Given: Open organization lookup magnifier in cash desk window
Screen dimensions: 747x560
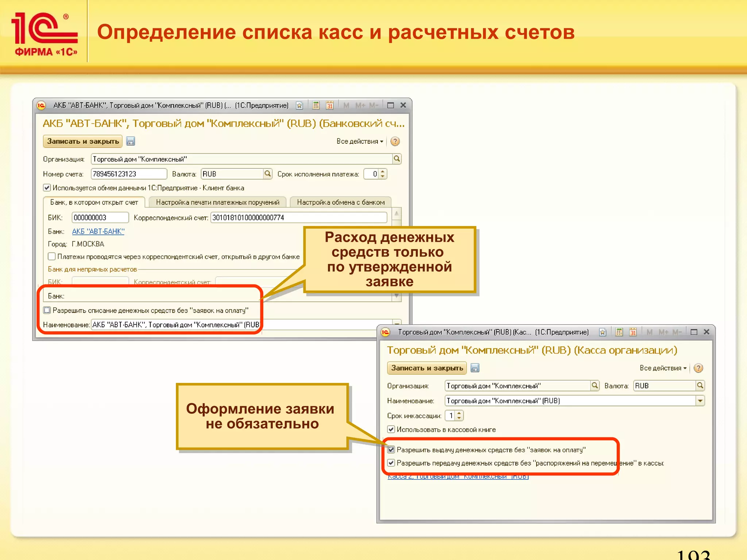Looking at the screenshot, I should coord(595,386).
